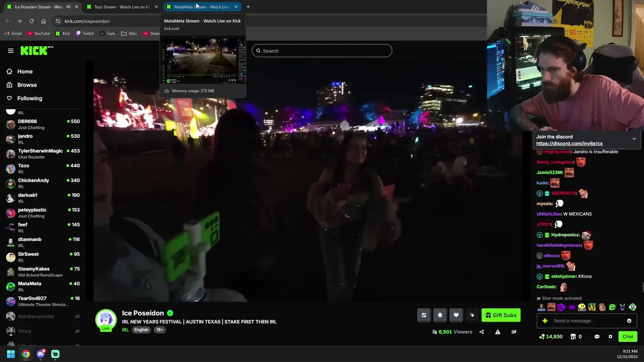The image size is (644, 362).
Task: Open the Kick bookmark
Action: point(62,34)
